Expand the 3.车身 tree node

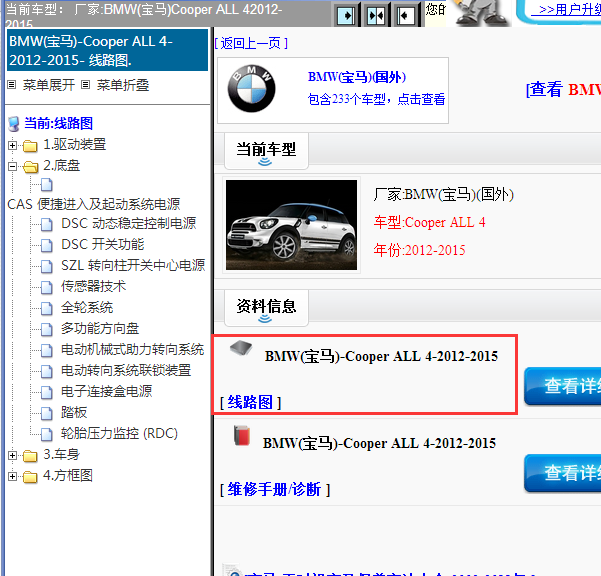coord(12,455)
